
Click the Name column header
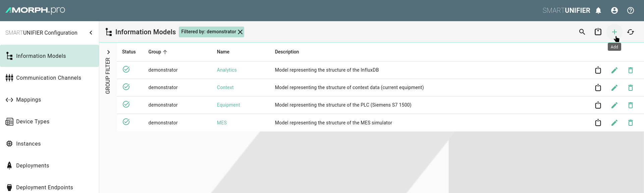pos(223,52)
